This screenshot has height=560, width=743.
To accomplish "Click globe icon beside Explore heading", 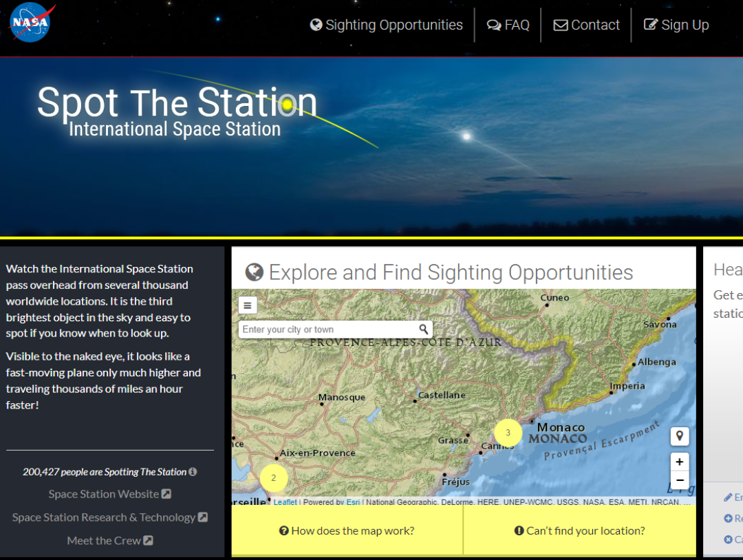I will (255, 272).
